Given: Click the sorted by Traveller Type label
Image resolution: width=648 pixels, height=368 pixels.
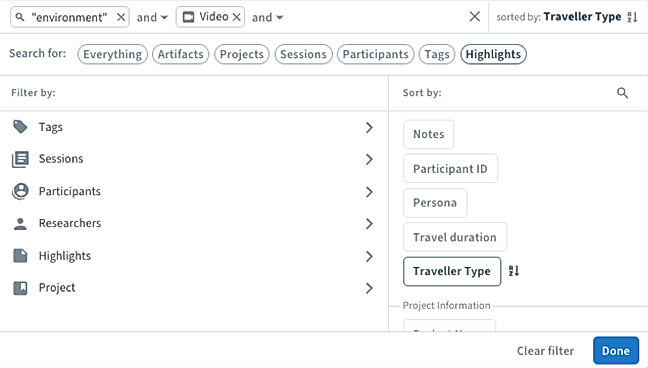Looking at the screenshot, I should [x=559, y=17].
